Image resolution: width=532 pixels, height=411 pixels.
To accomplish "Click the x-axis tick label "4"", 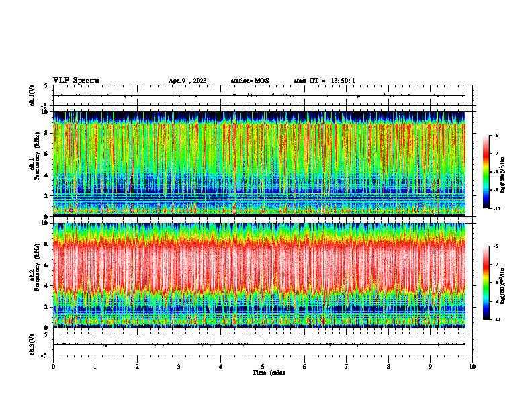I will [221, 367].
